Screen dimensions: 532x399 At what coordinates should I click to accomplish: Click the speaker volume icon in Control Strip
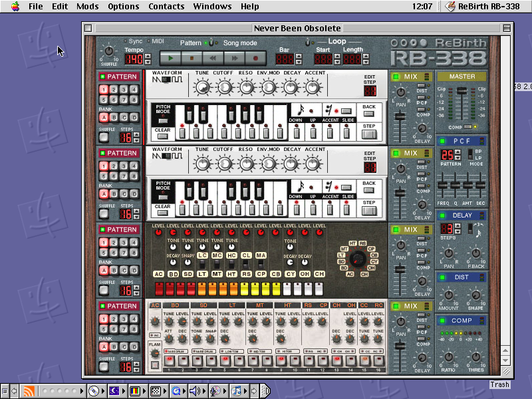[x=195, y=391]
